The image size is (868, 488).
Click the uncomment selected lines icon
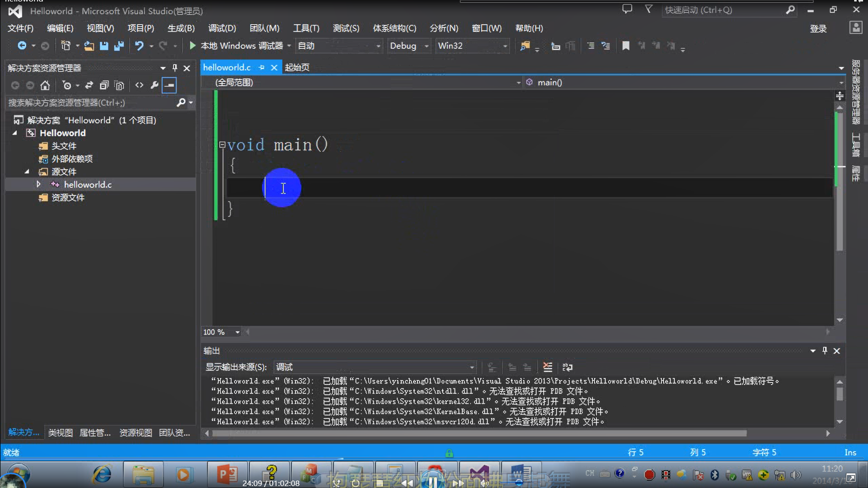tap(606, 45)
